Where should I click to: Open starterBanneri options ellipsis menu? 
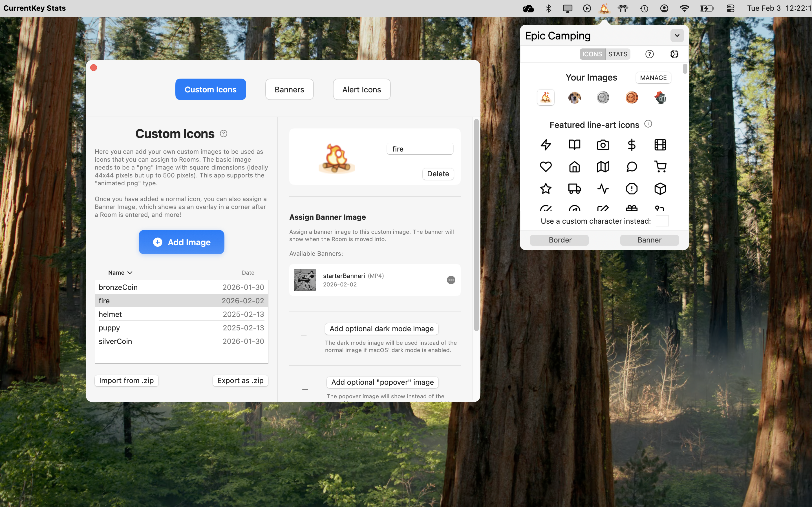point(451,280)
